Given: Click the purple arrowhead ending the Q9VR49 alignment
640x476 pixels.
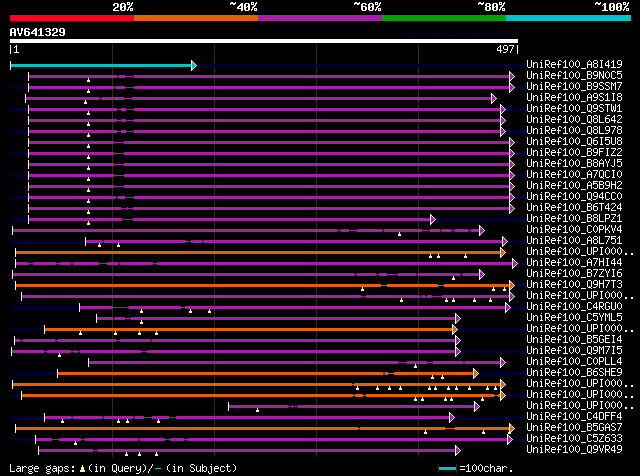Looking at the screenshot, I should 458,450.
